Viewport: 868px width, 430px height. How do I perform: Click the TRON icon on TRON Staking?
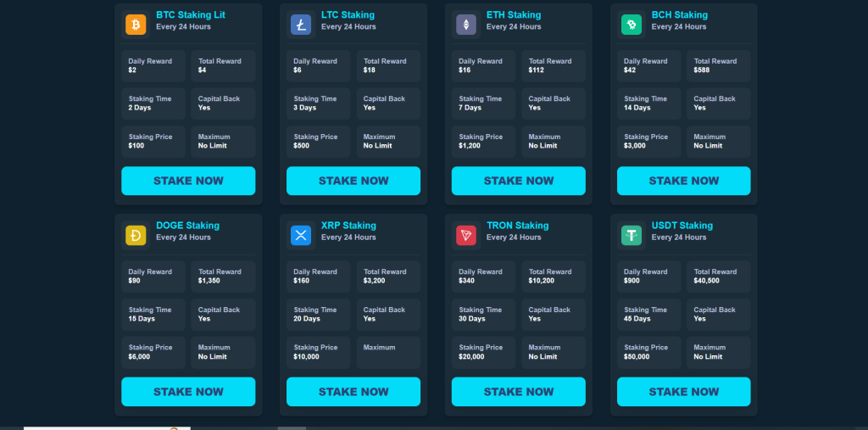(466, 236)
